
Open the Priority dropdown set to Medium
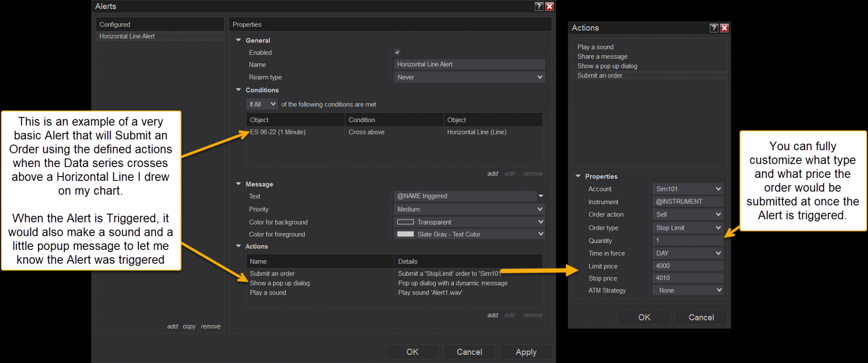point(469,209)
